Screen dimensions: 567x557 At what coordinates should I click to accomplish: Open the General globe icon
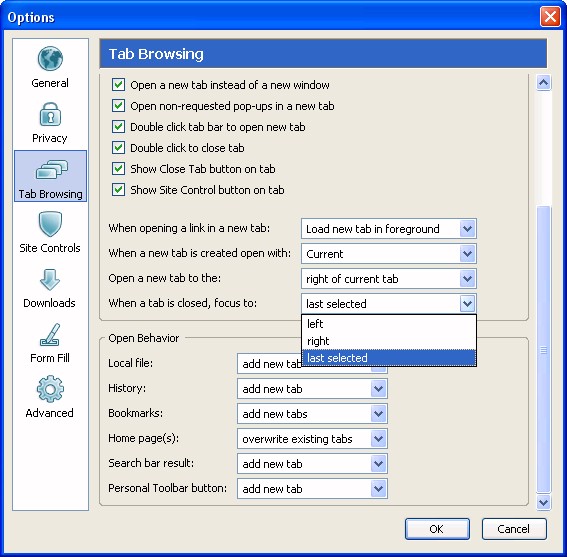[50, 59]
